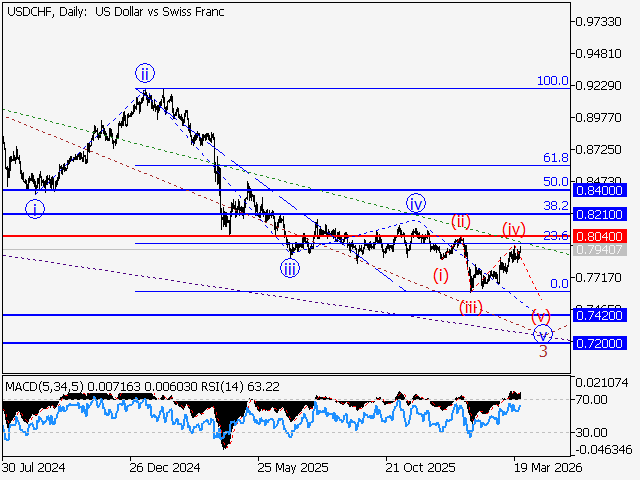The height and width of the screenshot is (480, 640).
Task: Click the red (v) wave label
Action: coord(541,316)
